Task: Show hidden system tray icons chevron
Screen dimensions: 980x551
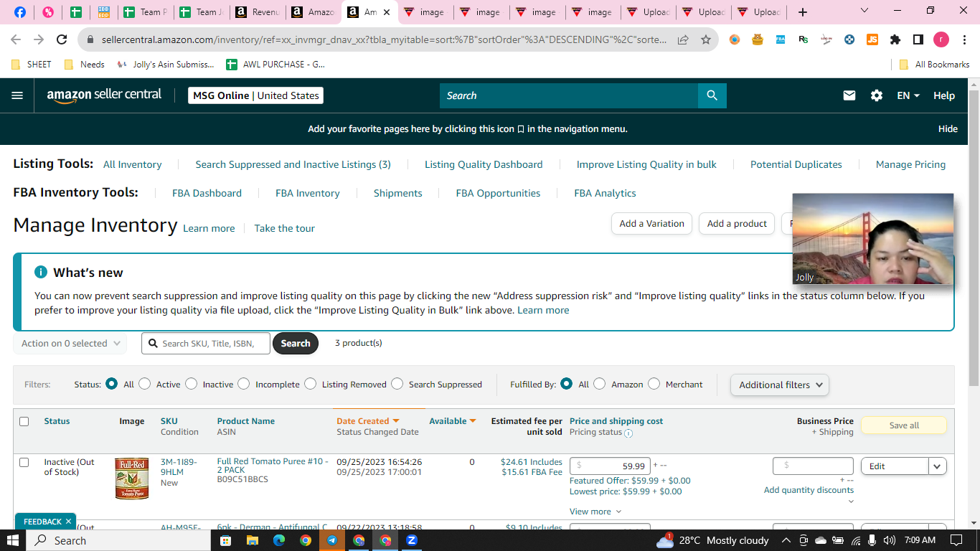Action: click(786, 540)
